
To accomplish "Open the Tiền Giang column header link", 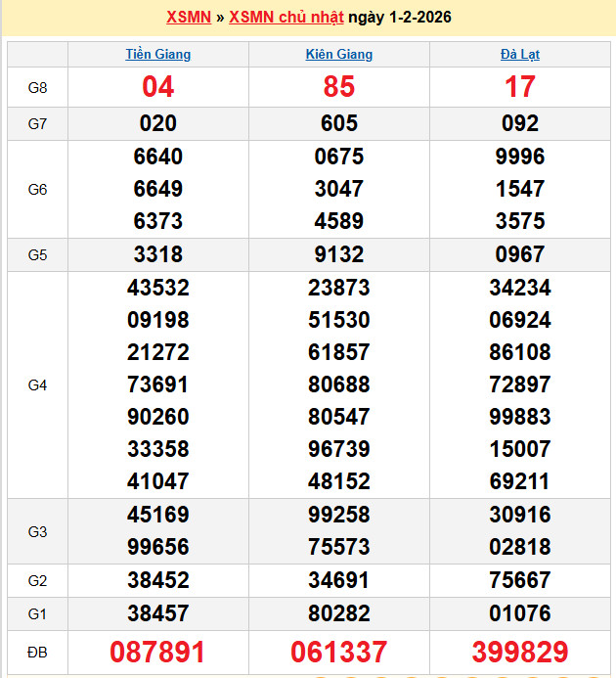I will (x=158, y=55).
